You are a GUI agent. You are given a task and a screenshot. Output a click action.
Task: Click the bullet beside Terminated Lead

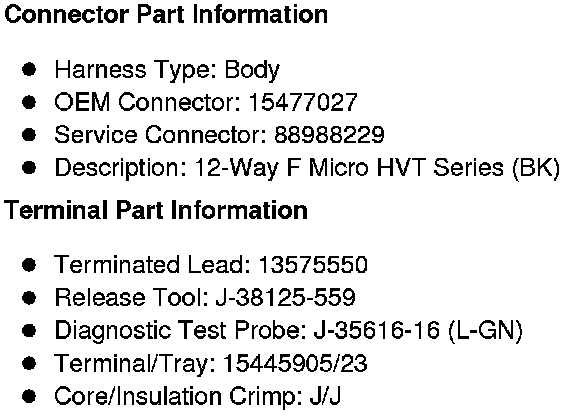pos(29,265)
